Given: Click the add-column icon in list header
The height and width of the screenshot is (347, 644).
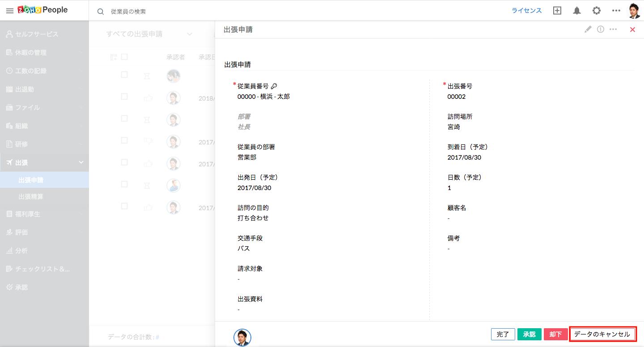Looking at the screenshot, I should (114, 57).
